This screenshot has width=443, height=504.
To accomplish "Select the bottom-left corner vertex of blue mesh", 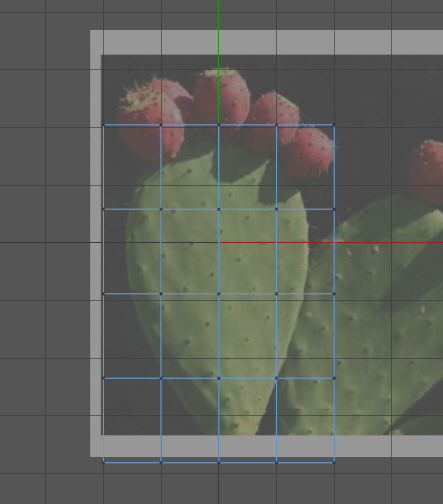I will click(x=104, y=462).
